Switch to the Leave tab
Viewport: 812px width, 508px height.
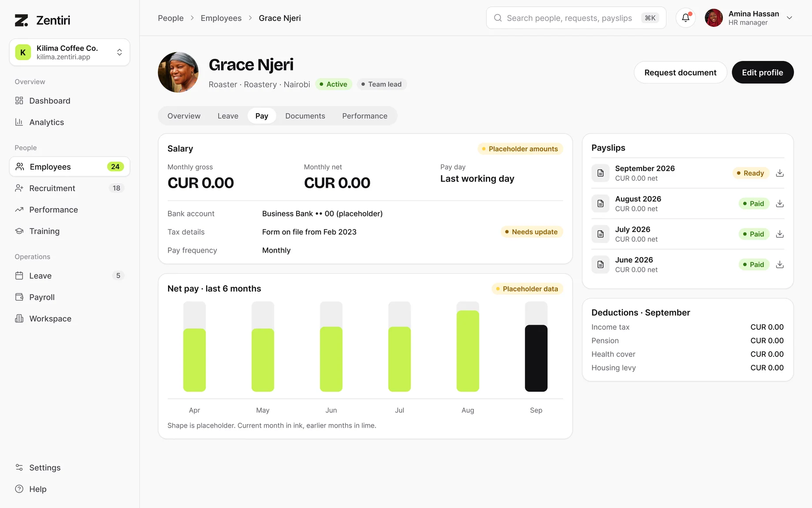click(228, 116)
